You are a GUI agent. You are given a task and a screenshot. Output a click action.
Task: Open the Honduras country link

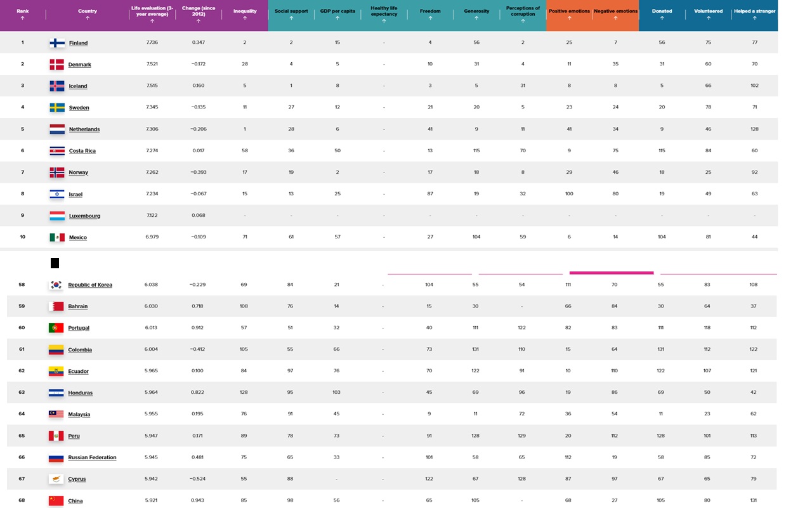tap(81, 393)
